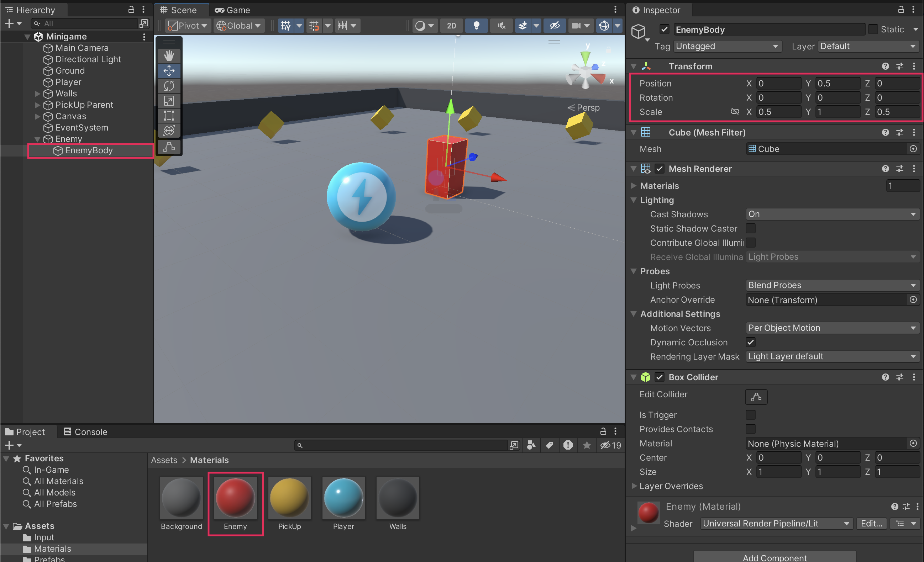The image size is (924, 562).
Task: Expand the Walls object in Hierarchy
Action: (37, 94)
